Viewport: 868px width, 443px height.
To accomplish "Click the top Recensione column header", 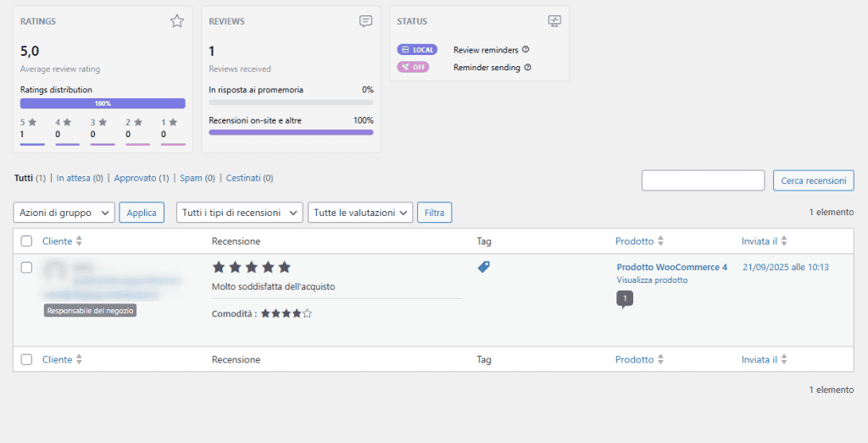I will point(236,241).
